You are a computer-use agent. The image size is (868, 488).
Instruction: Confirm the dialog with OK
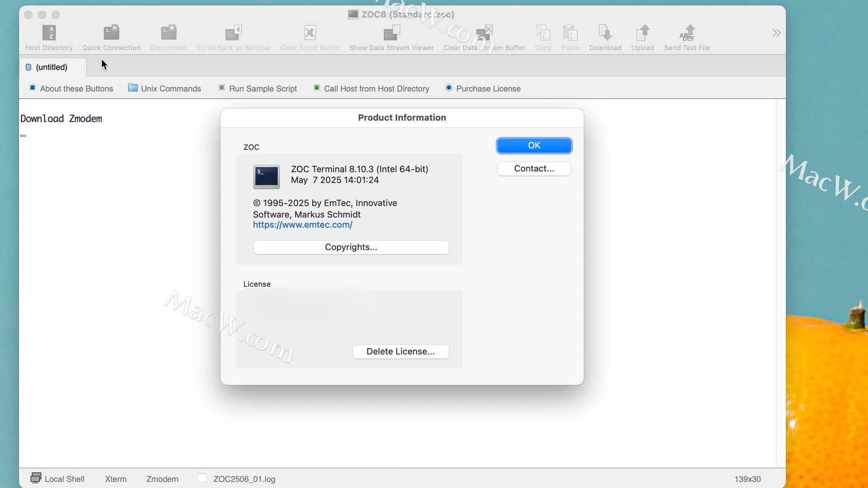coord(534,145)
